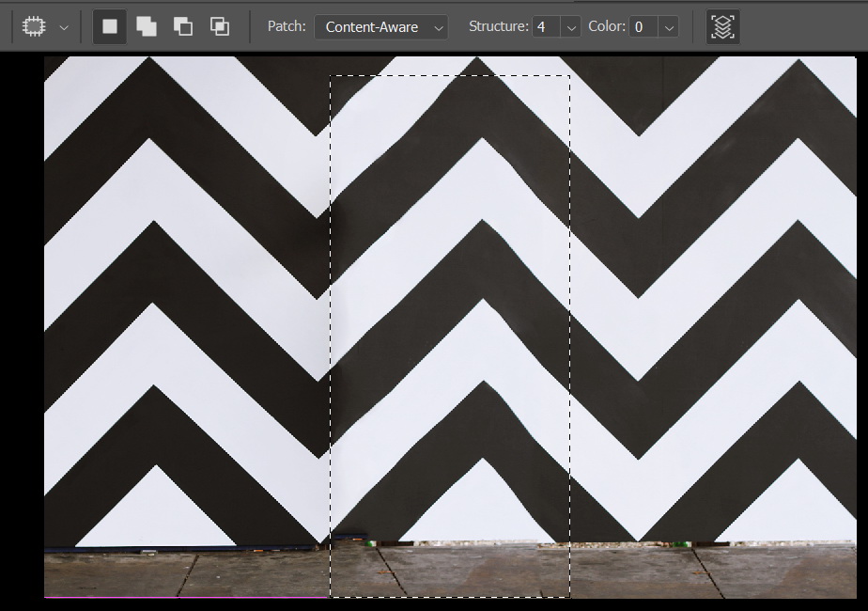Select the Intersect with Selection icon
Viewport: 868px width, 611px height.
tap(220, 26)
